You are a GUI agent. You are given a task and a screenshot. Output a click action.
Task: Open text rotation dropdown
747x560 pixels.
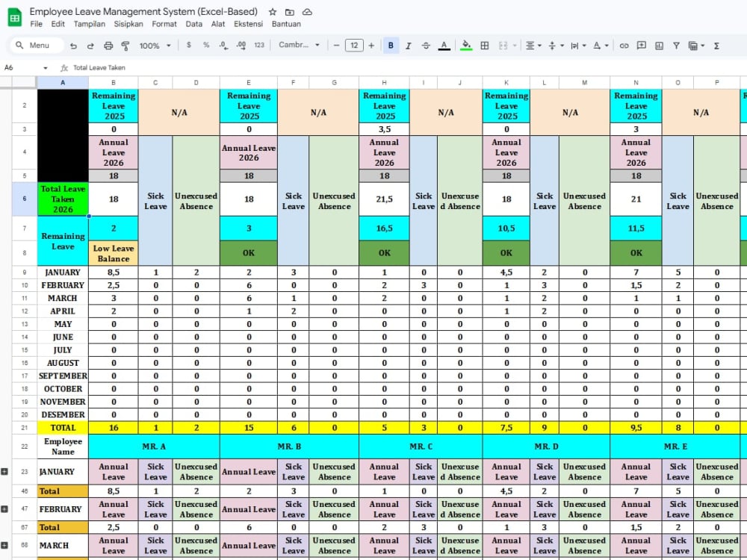tap(601, 46)
